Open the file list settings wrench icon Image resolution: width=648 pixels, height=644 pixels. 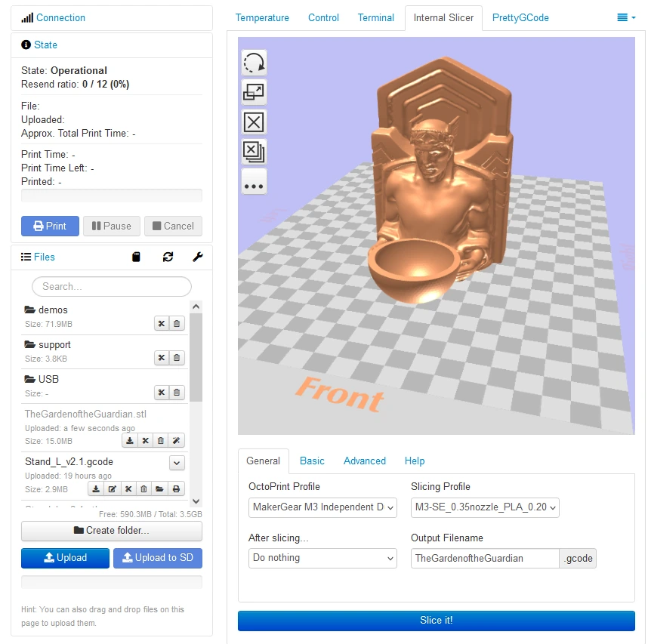198,257
